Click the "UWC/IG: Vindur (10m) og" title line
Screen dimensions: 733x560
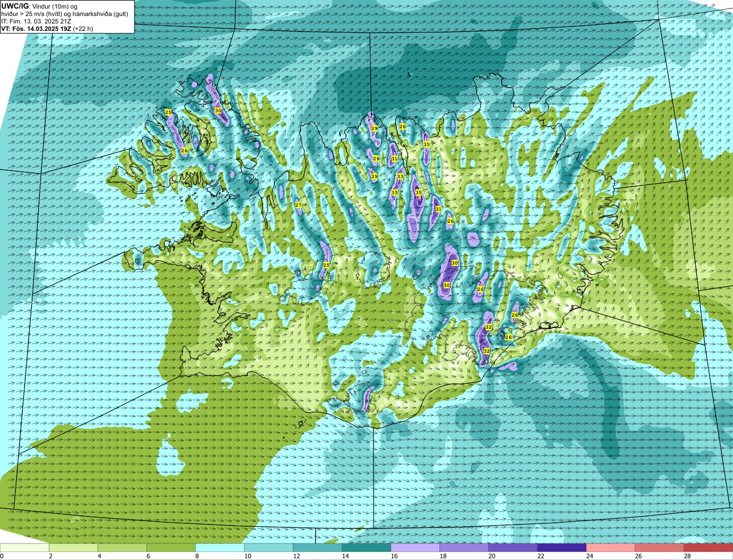pos(39,6)
